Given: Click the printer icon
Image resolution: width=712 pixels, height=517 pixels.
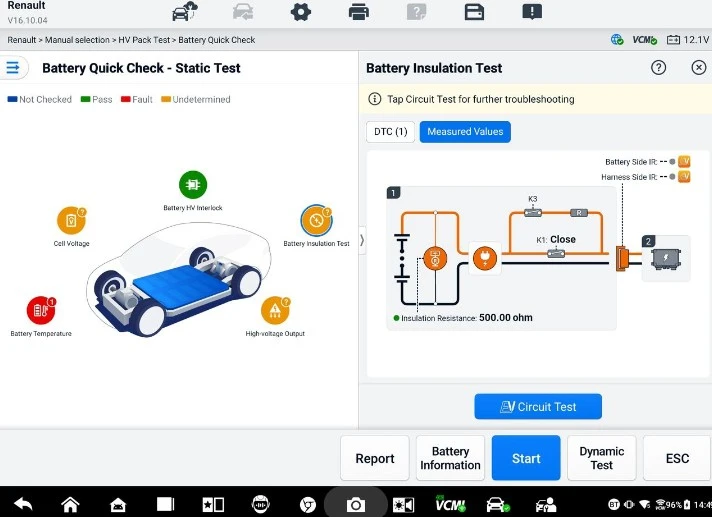Looking at the screenshot, I should [359, 12].
